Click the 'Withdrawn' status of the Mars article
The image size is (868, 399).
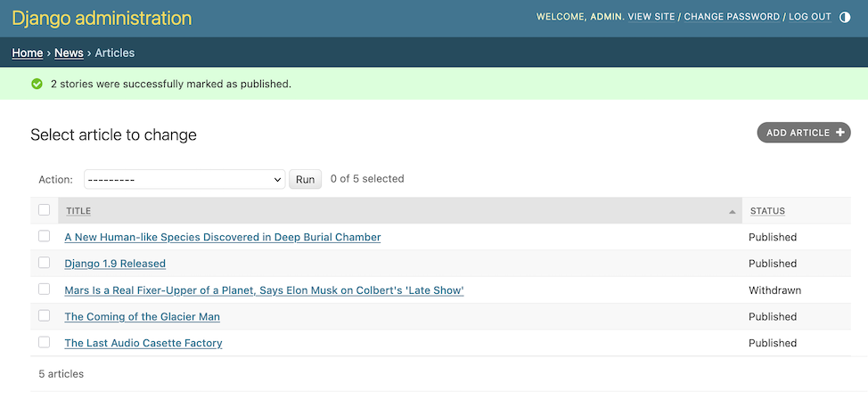click(775, 290)
